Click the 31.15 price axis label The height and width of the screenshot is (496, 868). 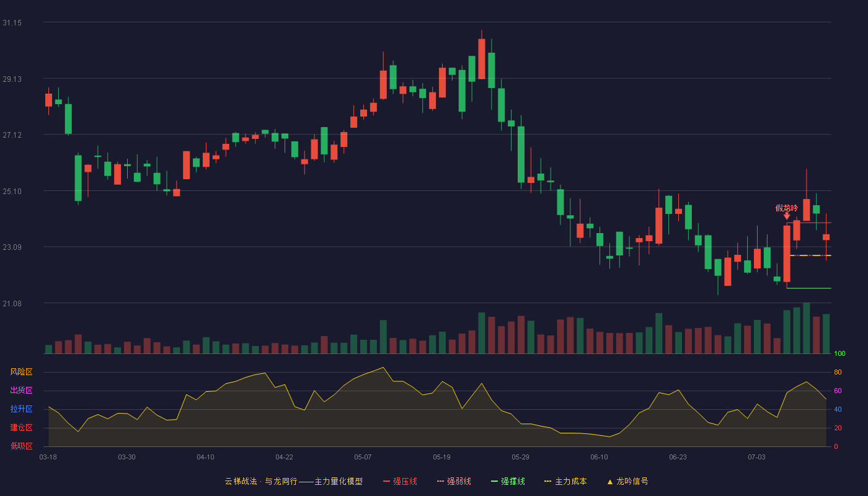coord(12,23)
